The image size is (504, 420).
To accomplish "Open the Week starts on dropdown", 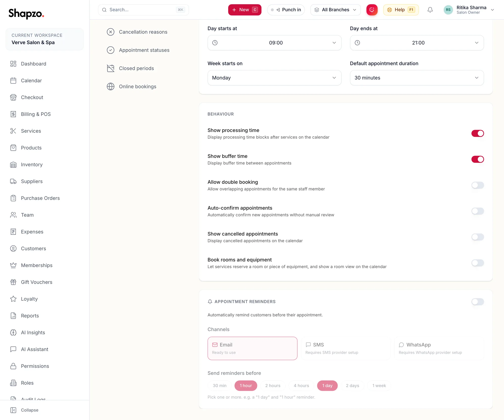I will click(x=274, y=78).
